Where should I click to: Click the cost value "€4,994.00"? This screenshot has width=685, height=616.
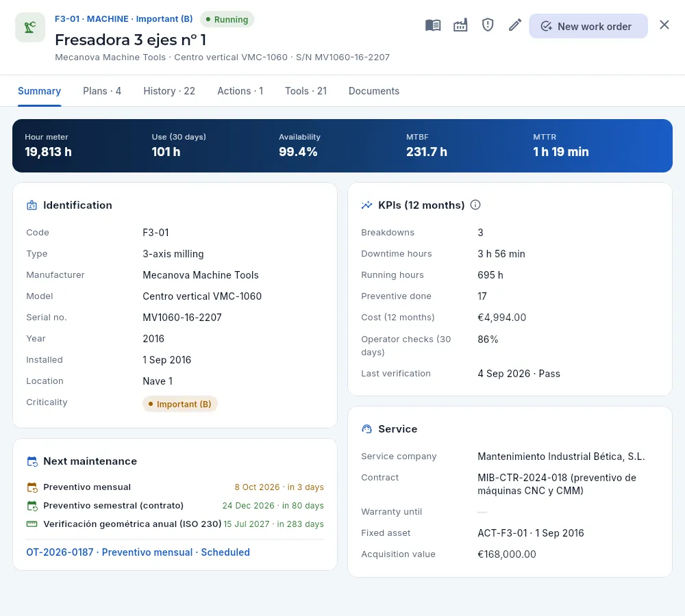point(501,318)
